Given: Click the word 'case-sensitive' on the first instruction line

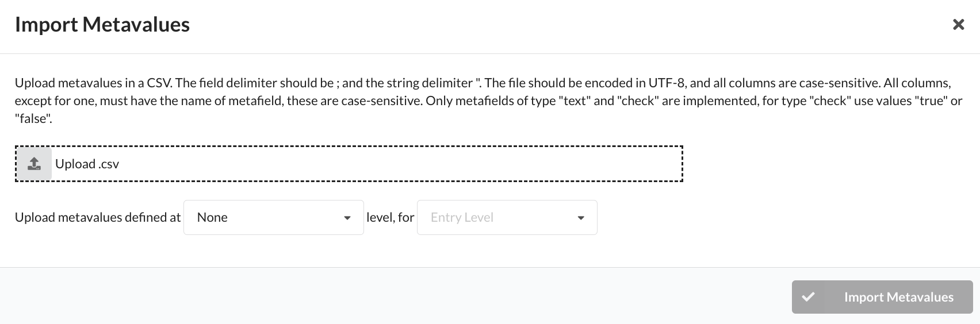Looking at the screenshot, I should (838, 83).
